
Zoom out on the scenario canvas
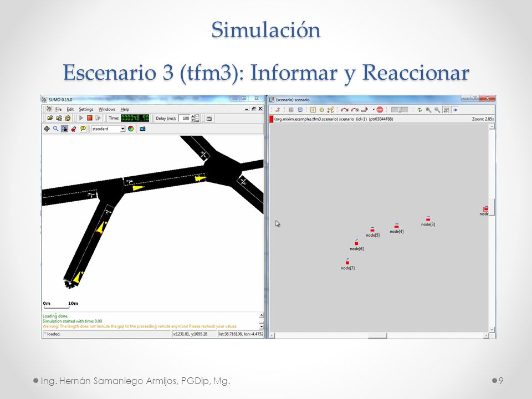coord(437,110)
